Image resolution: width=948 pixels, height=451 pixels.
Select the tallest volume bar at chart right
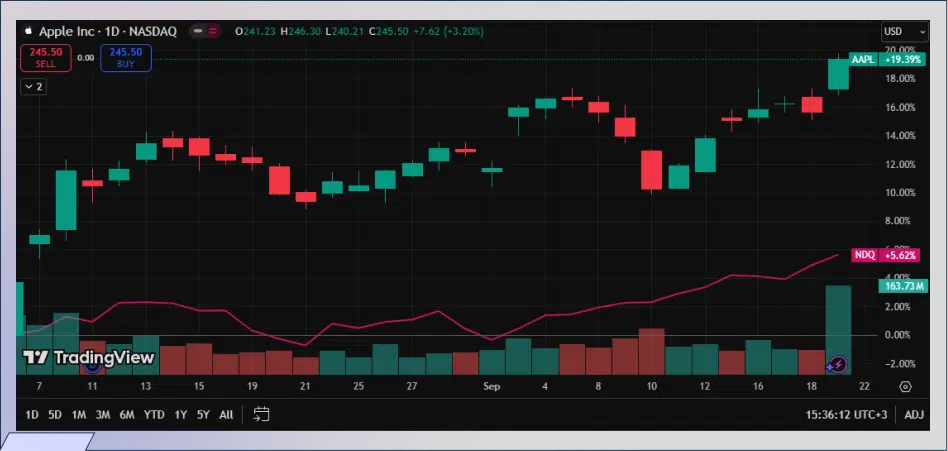click(x=838, y=330)
